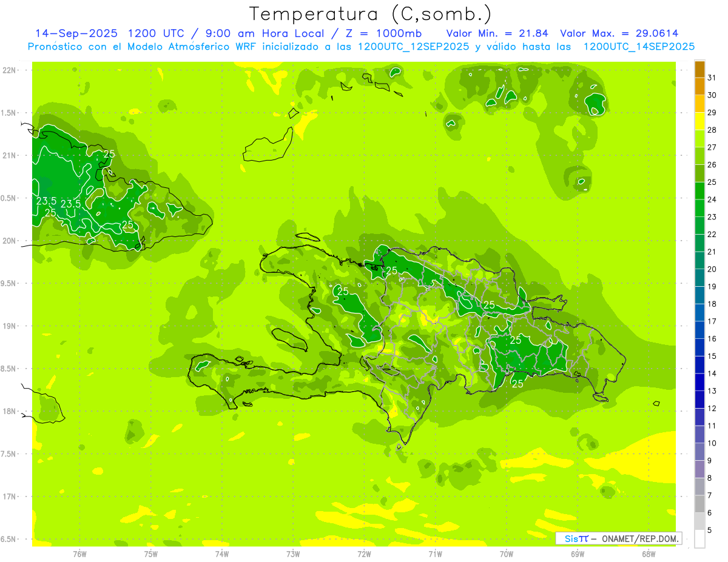Click the '71W' longitude axis label
The width and height of the screenshot is (728, 562).
(x=435, y=554)
